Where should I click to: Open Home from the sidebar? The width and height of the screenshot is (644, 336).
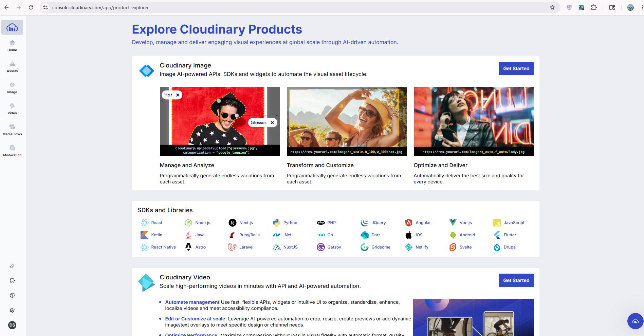(x=12, y=46)
